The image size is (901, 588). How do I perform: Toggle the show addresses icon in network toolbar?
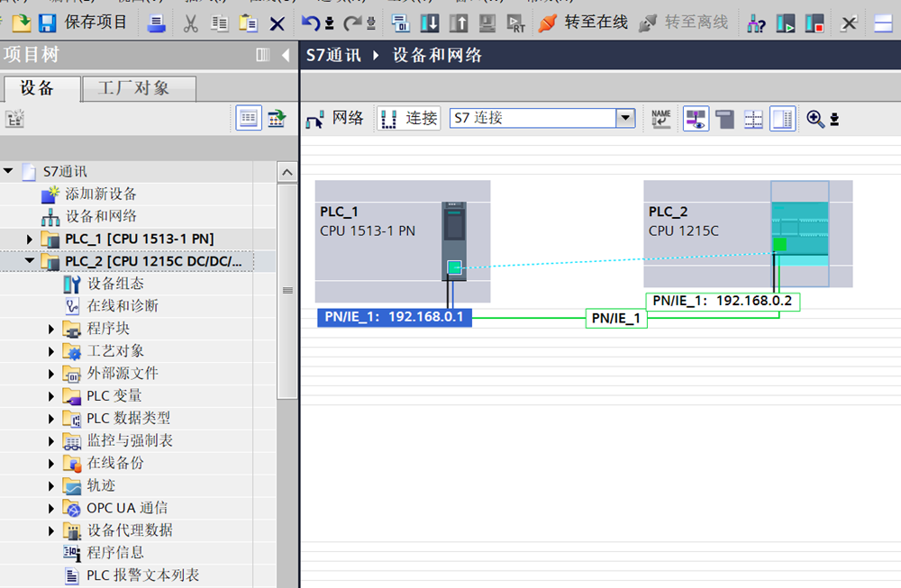tap(696, 119)
